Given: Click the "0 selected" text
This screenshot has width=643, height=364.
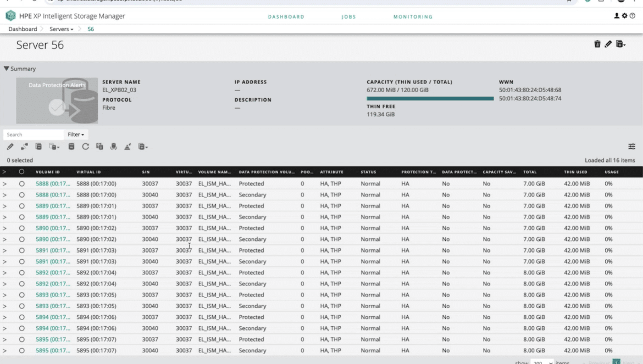Looking at the screenshot, I should click(20, 160).
